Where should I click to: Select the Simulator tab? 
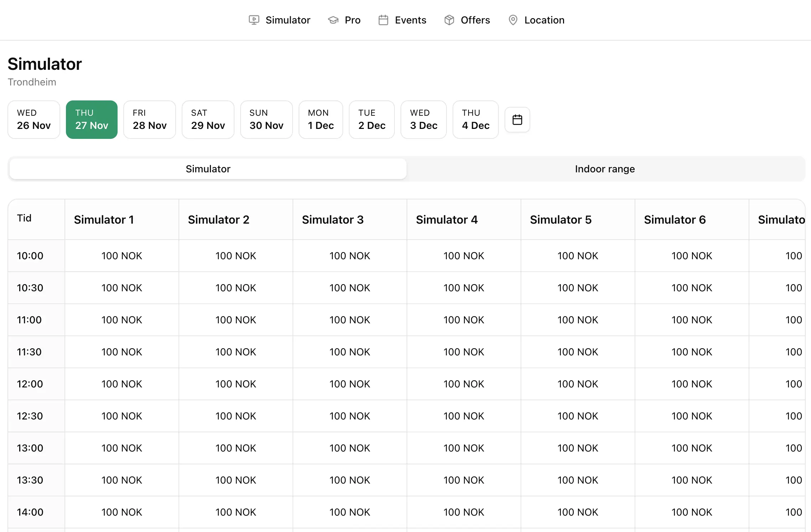[x=208, y=169]
